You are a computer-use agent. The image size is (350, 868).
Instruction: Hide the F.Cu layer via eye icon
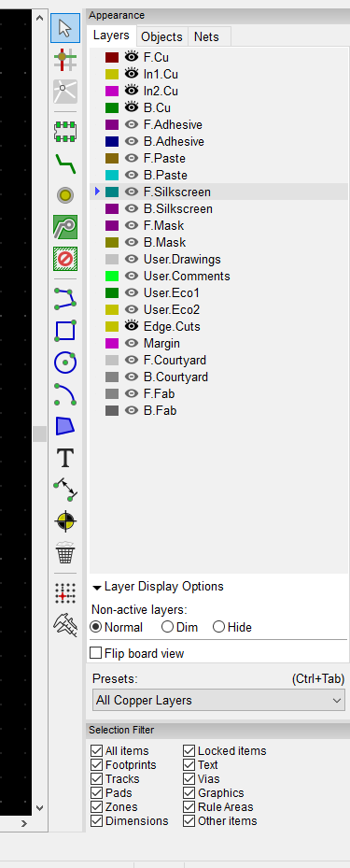coord(131,56)
